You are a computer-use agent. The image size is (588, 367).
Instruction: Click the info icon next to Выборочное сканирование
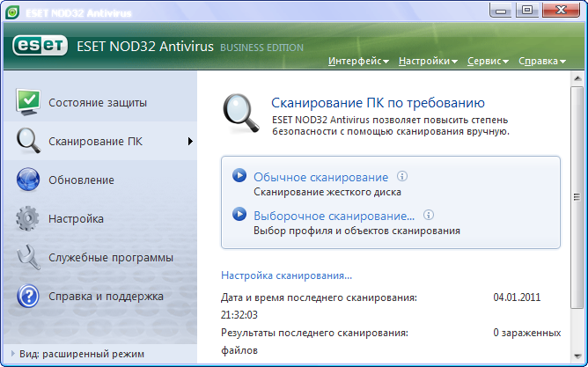pos(429,215)
